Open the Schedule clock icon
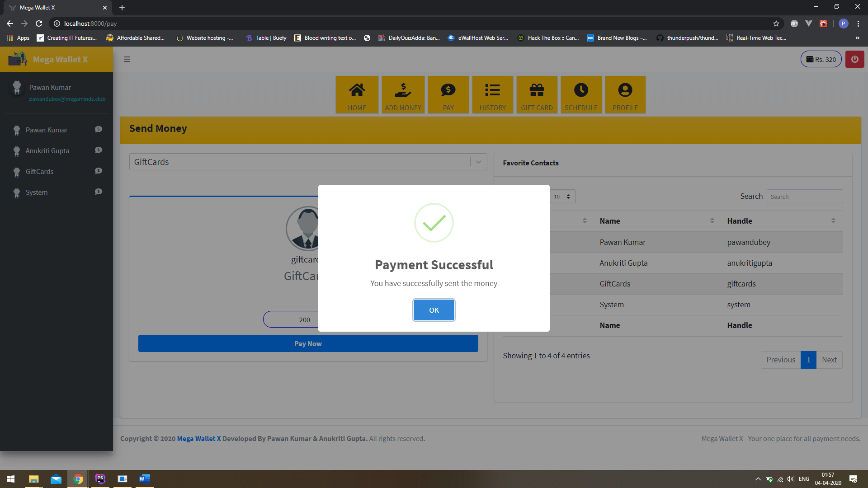Viewport: 868px width, 488px height. click(x=581, y=90)
